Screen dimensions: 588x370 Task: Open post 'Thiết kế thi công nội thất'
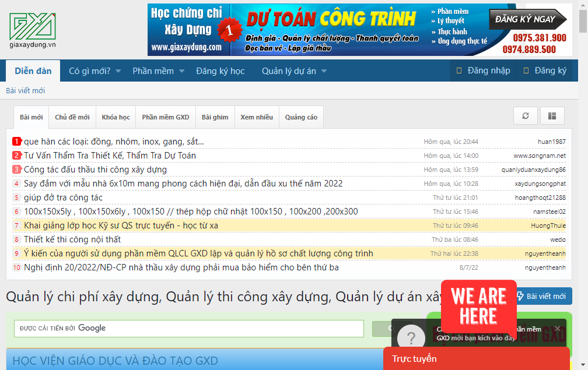point(72,239)
